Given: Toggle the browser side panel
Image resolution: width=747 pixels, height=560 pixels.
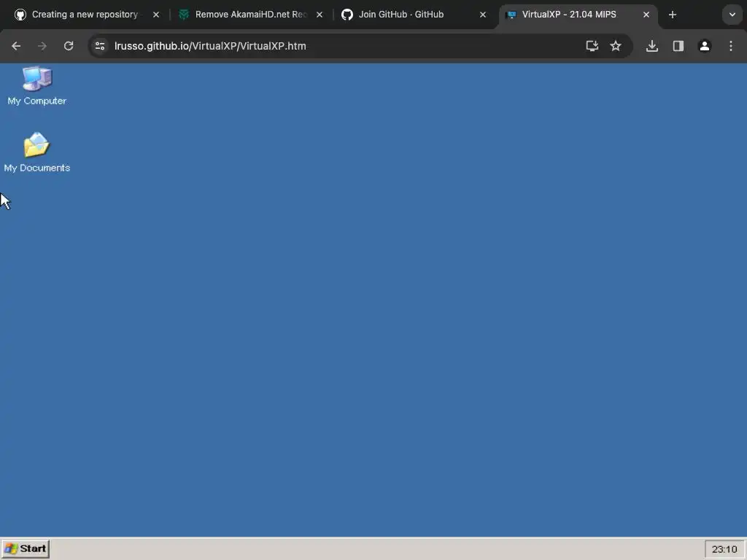Looking at the screenshot, I should [678, 46].
